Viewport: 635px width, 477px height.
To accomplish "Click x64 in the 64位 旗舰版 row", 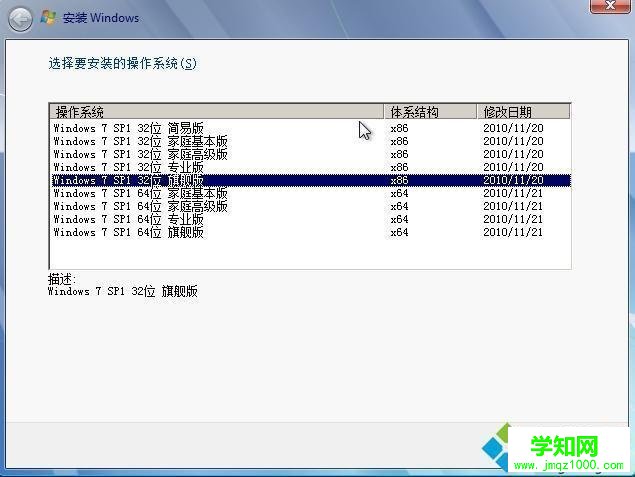I will [399, 232].
